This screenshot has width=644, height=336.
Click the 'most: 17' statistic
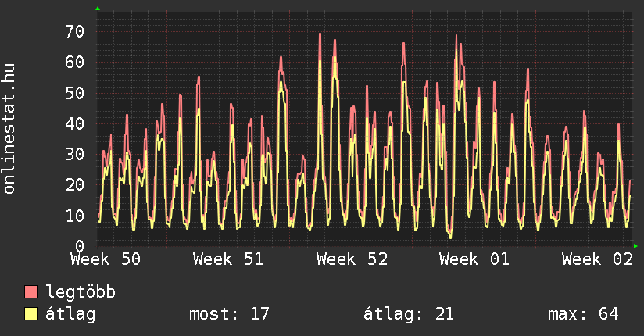[229, 314]
